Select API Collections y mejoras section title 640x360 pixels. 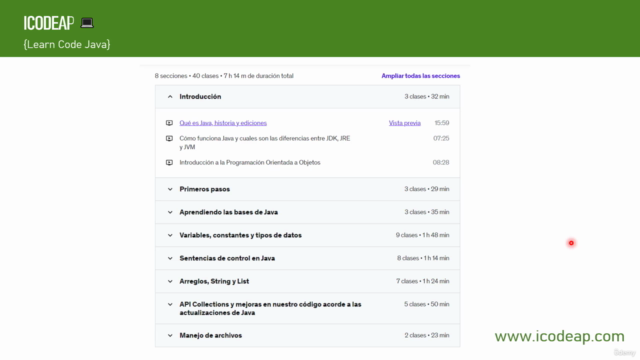[270, 309]
